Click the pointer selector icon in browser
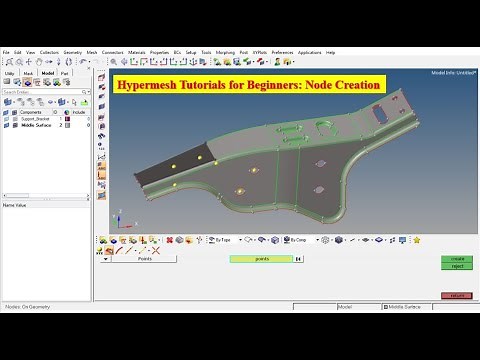480x360 pixels. [x=74, y=102]
